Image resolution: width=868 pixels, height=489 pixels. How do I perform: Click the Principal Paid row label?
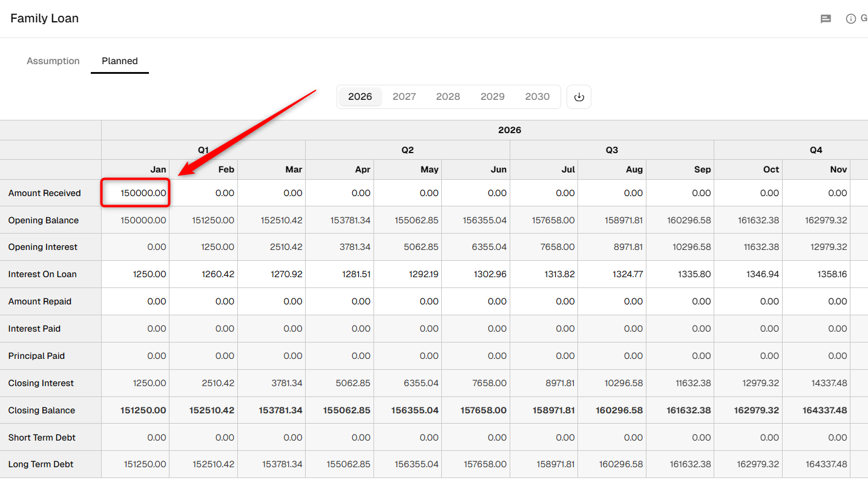pos(36,356)
